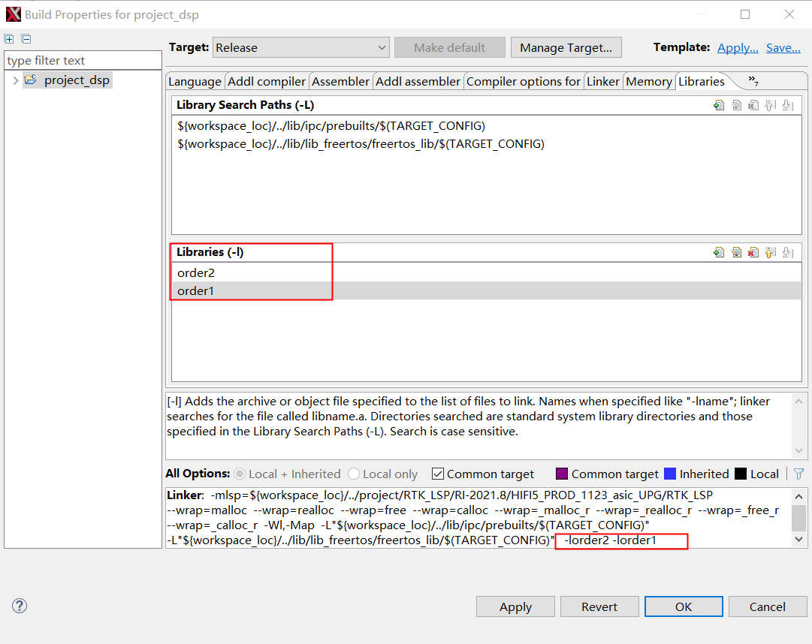Viewport: 812px width, 644px height.
Task: Expand the project_dsp tree node
Action: [x=16, y=80]
